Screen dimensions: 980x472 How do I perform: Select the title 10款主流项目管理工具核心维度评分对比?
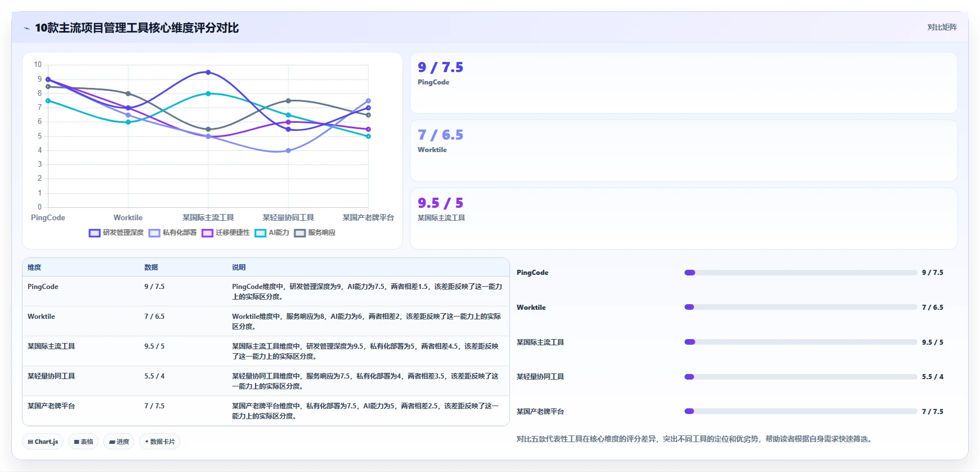pos(137,28)
